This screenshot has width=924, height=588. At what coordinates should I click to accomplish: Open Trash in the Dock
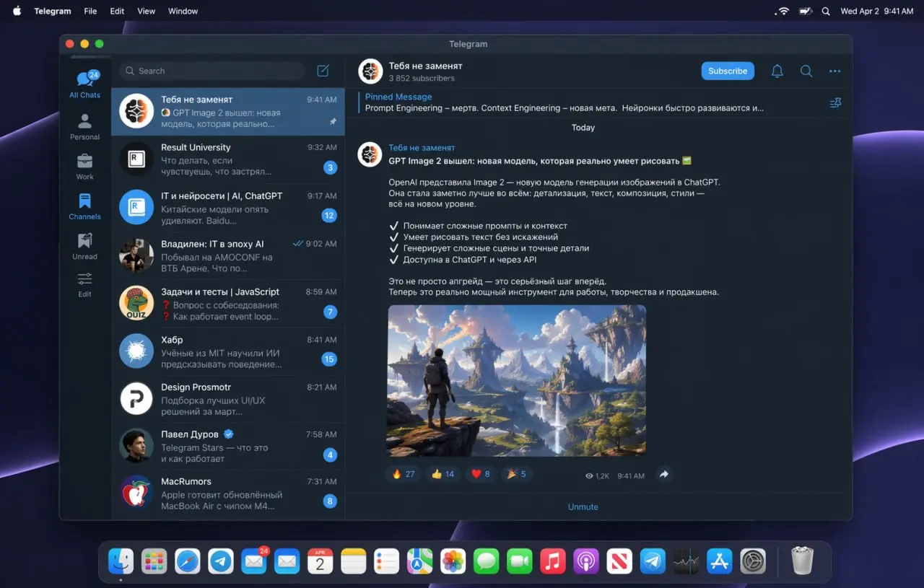coord(803,561)
